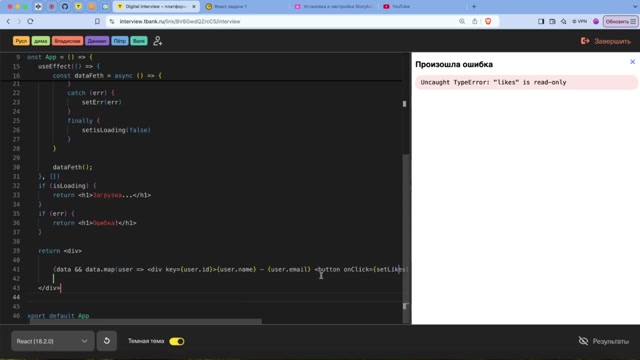Click the Завершить exit icon
This screenshot has height=360, width=640.
point(585,41)
